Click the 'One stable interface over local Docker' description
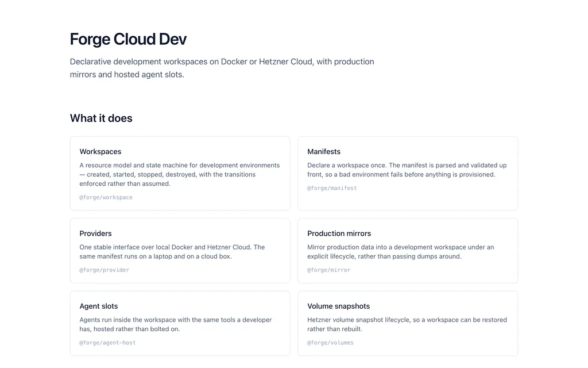588x368 pixels. (x=172, y=252)
